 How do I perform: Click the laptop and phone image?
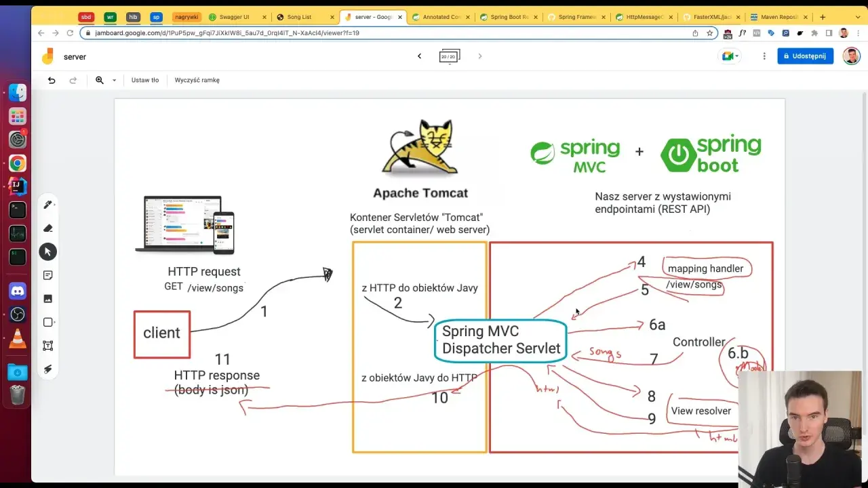(x=185, y=225)
